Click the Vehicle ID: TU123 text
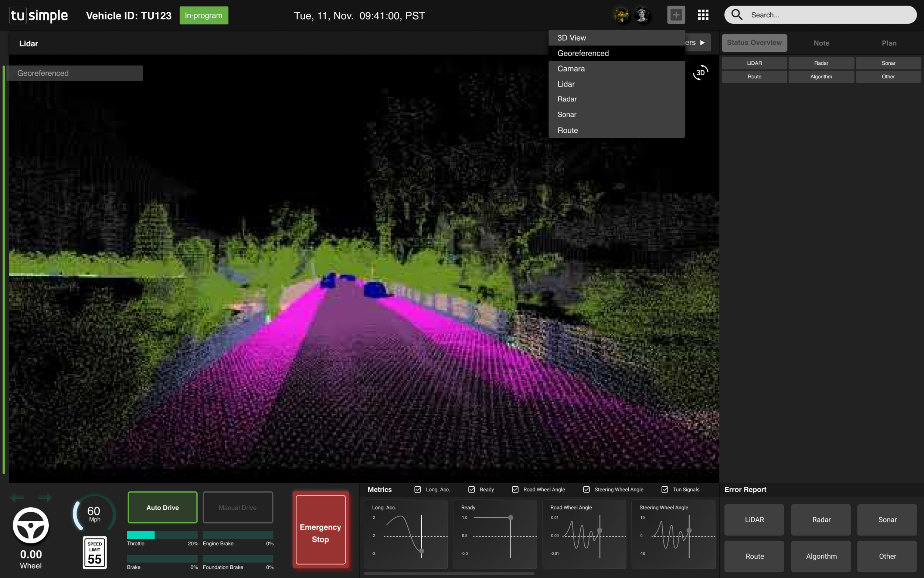The height and width of the screenshot is (578, 924). click(x=129, y=16)
